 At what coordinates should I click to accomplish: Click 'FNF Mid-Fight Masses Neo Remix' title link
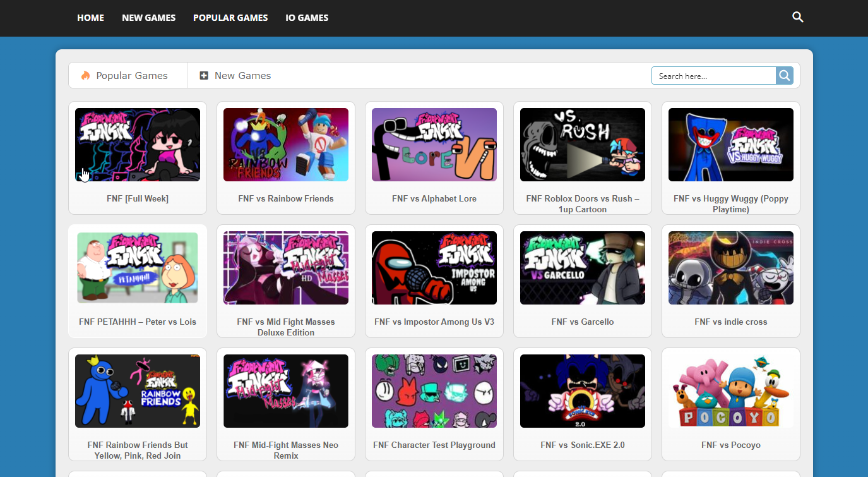click(x=286, y=450)
